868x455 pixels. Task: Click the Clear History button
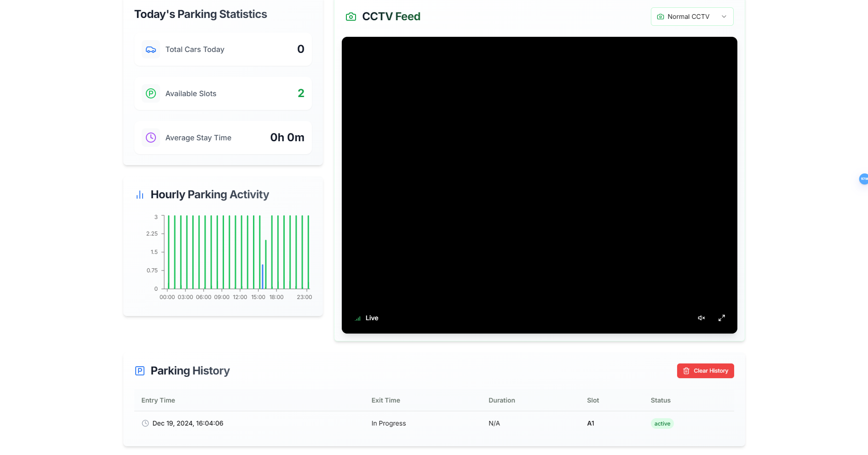tap(705, 371)
